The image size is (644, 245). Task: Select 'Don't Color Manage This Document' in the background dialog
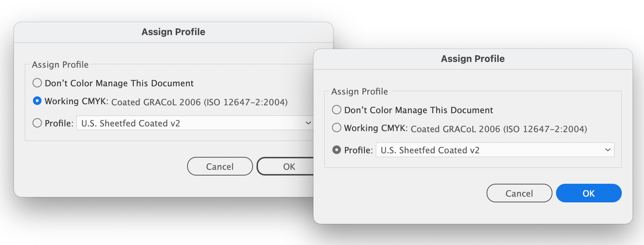(37, 83)
